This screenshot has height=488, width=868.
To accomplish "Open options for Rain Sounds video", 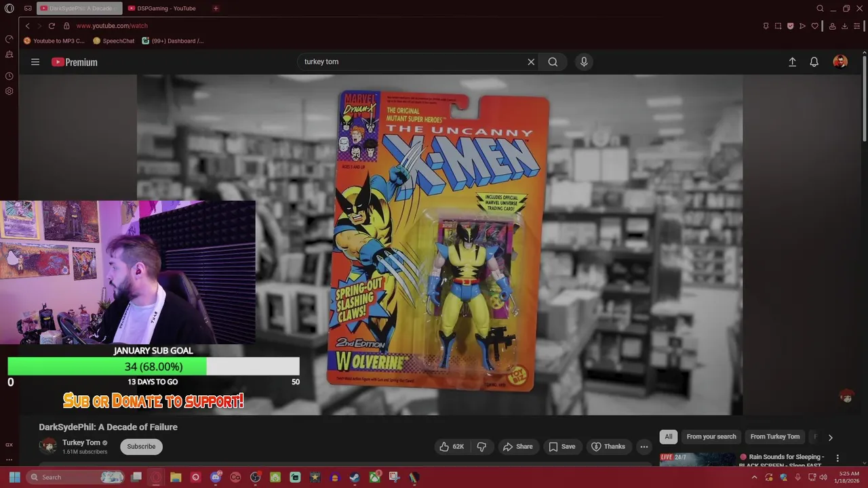I will click(837, 459).
